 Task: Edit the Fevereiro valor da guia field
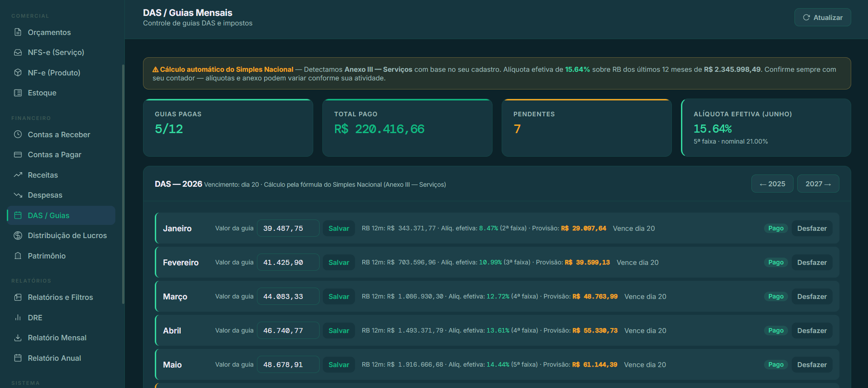(x=288, y=262)
